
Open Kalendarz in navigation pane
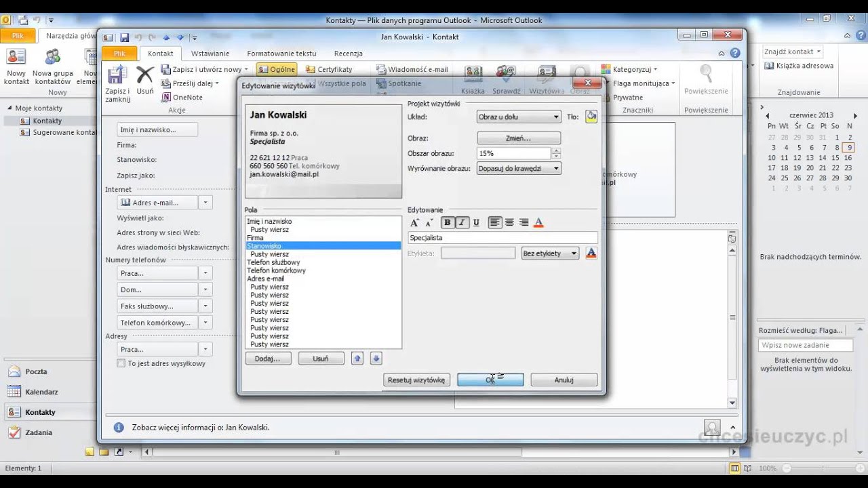point(41,392)
